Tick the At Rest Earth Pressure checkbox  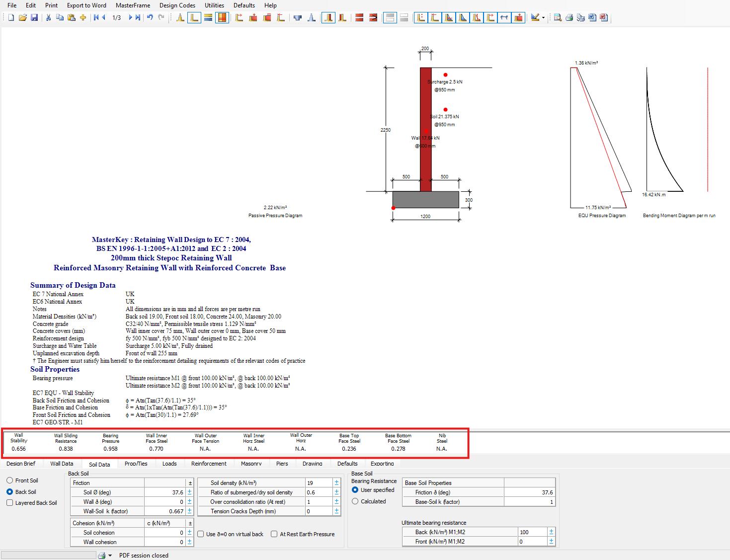[274, 534]
